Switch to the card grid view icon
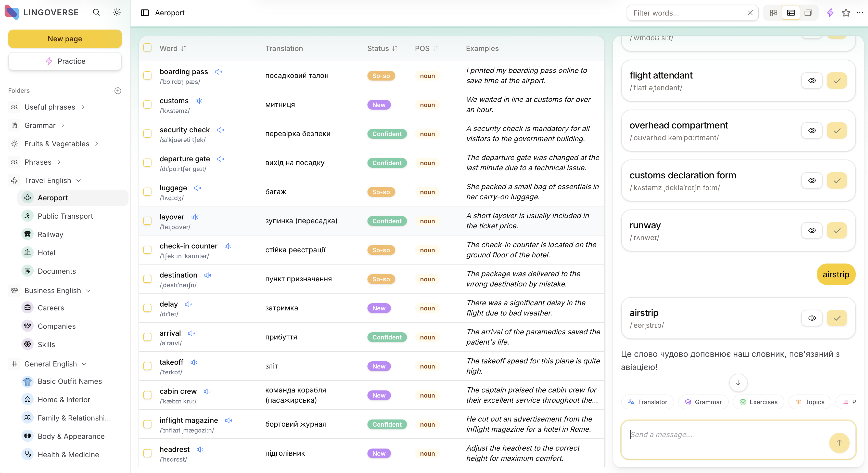Viewport: 868px width, 473px height. click(x=773, y=13)
